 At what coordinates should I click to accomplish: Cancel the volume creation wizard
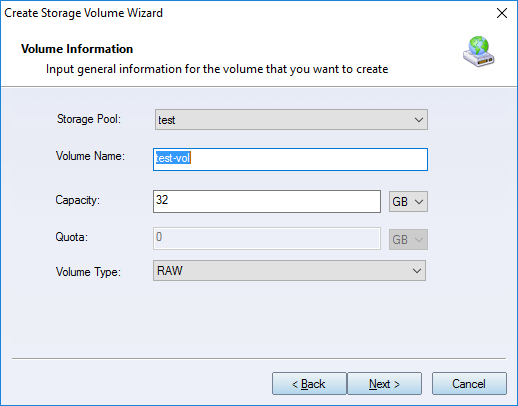click(469, 384)
